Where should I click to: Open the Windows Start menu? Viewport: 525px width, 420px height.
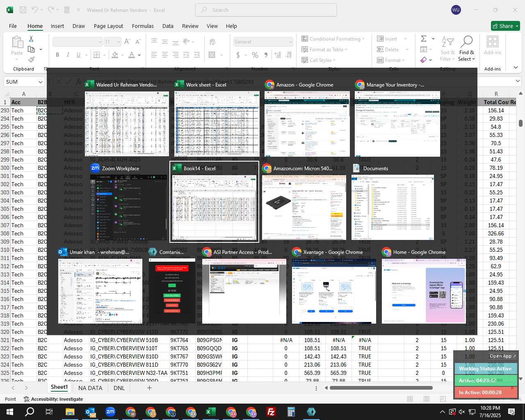click(10, 412)
